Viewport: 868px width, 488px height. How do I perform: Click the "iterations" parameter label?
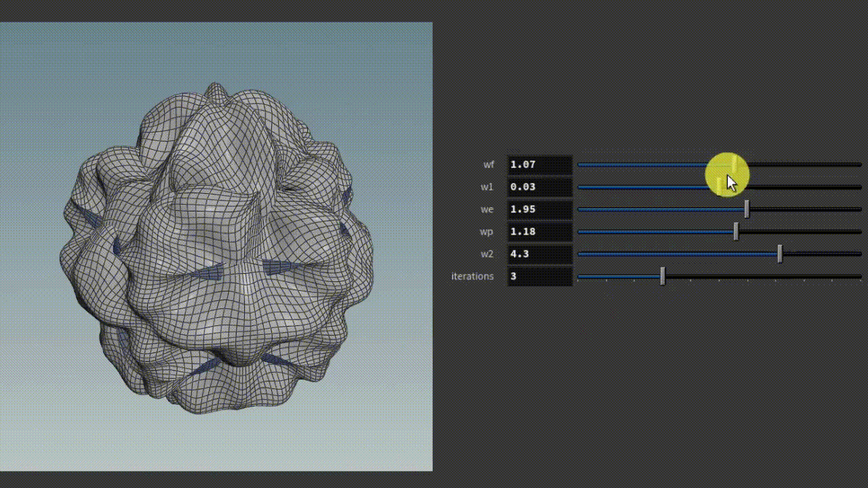[473, 277]
